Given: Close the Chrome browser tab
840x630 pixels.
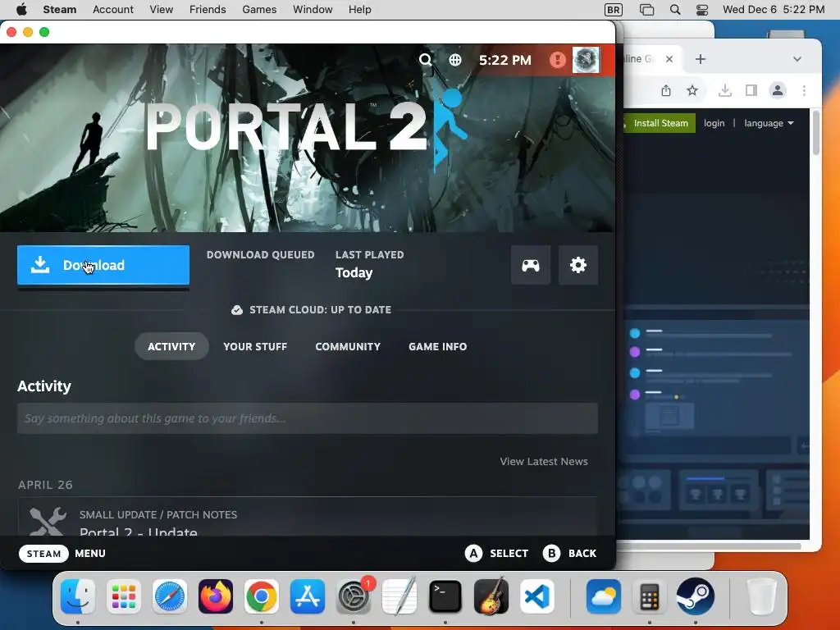Looking at the screenshot, I should click(669, 59).
